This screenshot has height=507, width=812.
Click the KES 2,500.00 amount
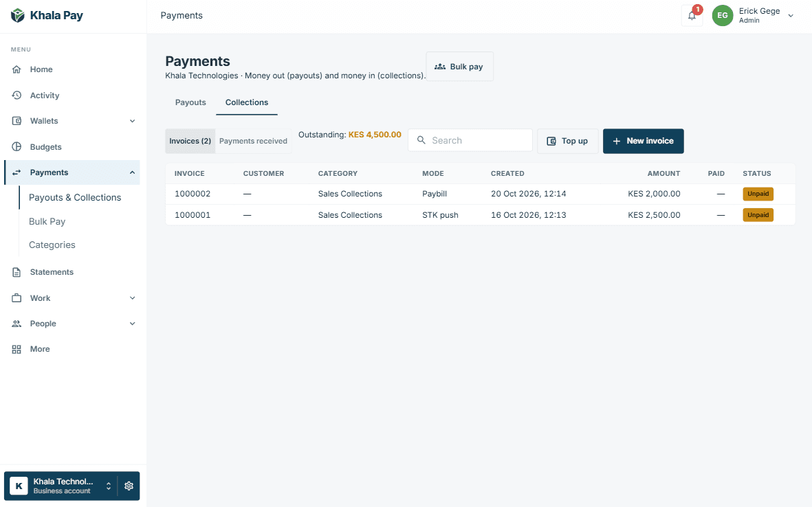pos(654,215)
